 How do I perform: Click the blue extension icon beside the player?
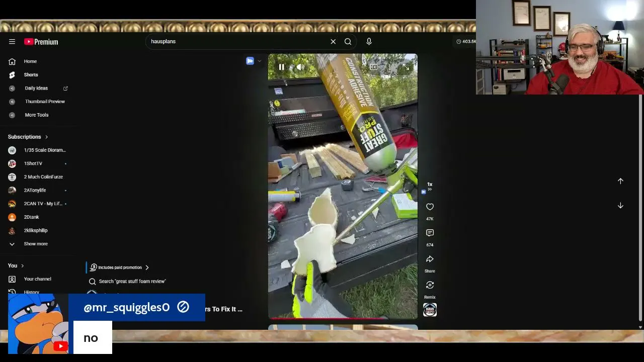(250, 61)
